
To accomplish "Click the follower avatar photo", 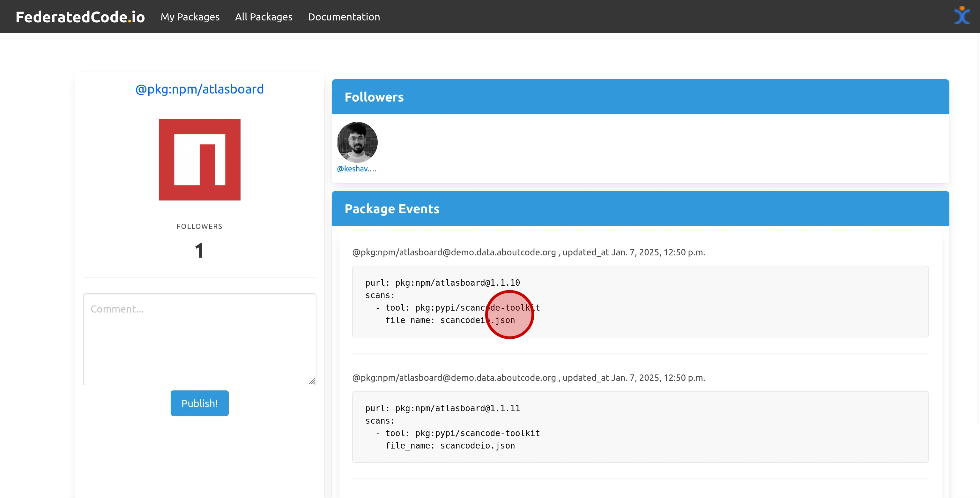I will click(357, 142).
